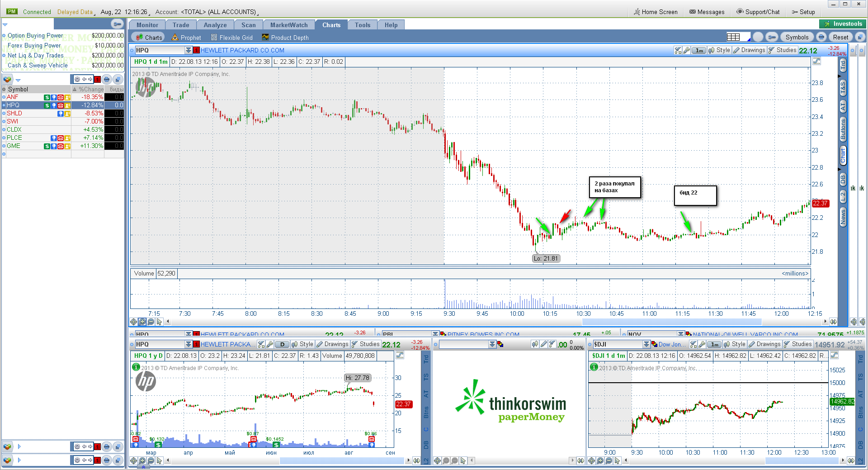The image size is (868, 470).
Task: Click yellow speaker-person icon on GME row
Action: (x=67, y=146)
